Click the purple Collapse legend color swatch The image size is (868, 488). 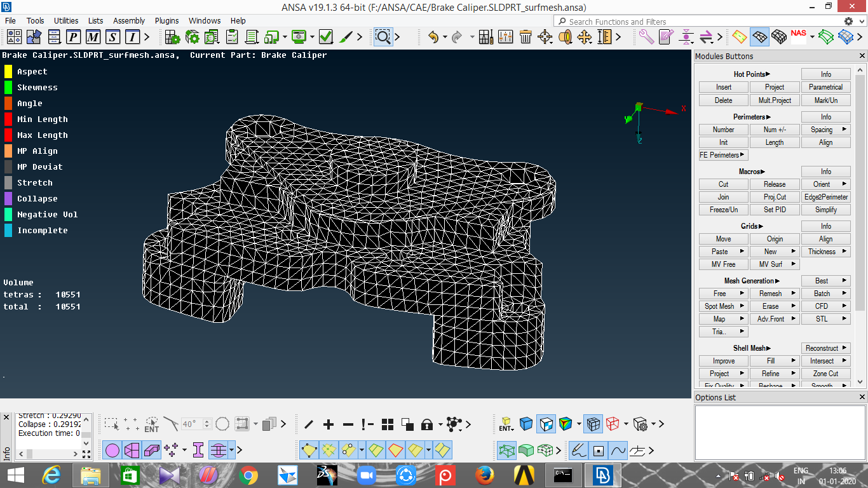[8, 198]
